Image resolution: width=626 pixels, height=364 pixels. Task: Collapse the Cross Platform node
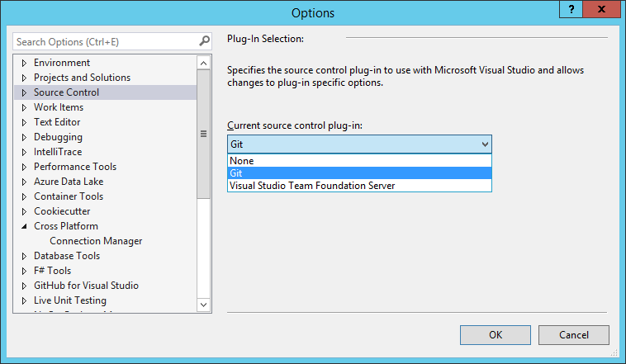coord(24,226)
